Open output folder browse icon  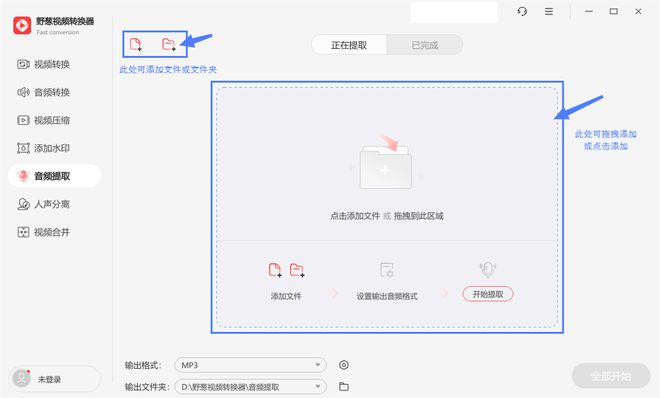pos(344,386)
